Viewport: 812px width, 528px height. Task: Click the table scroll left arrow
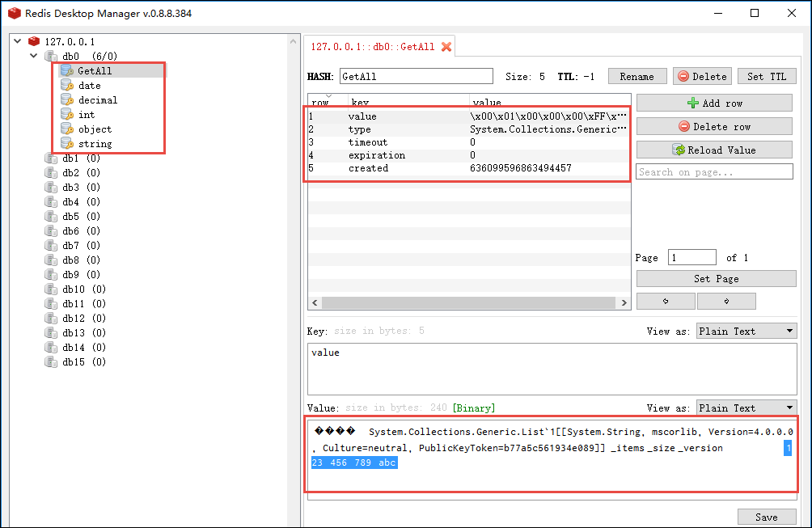point(315,302)
